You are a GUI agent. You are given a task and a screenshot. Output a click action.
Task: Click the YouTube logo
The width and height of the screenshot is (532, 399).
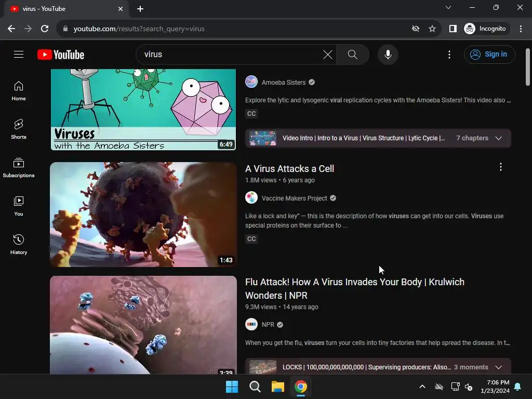click(61, 55)
